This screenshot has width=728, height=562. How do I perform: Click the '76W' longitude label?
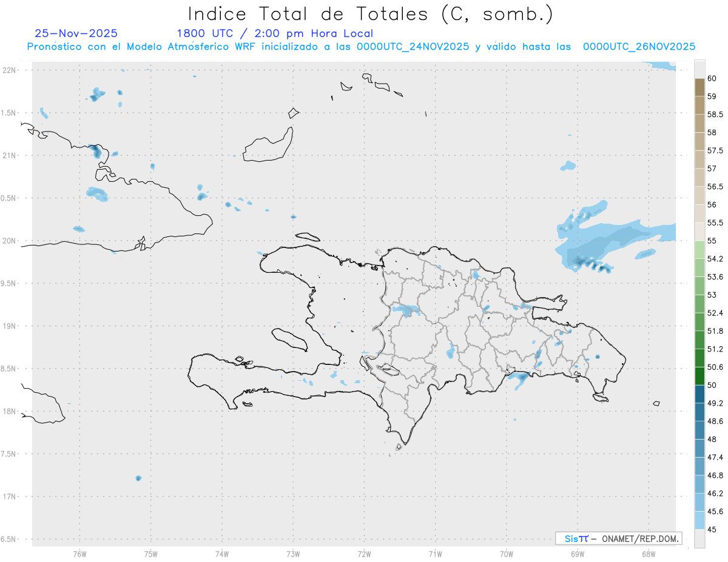point(79,554)
